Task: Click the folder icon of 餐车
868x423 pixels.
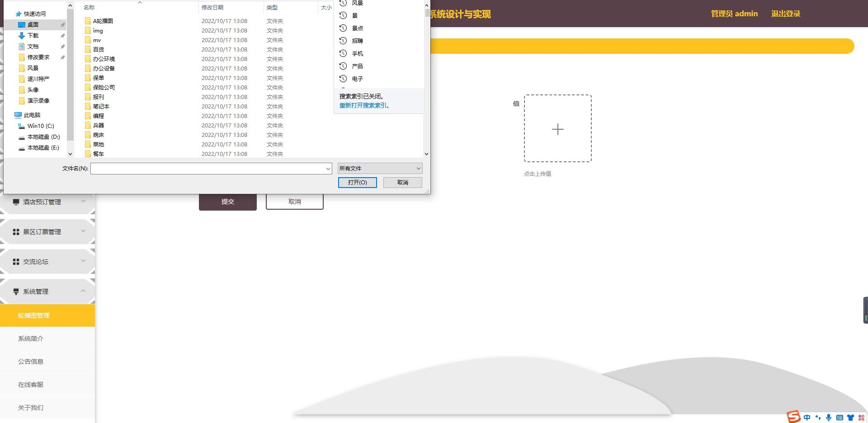Action: tap(88, 154)
